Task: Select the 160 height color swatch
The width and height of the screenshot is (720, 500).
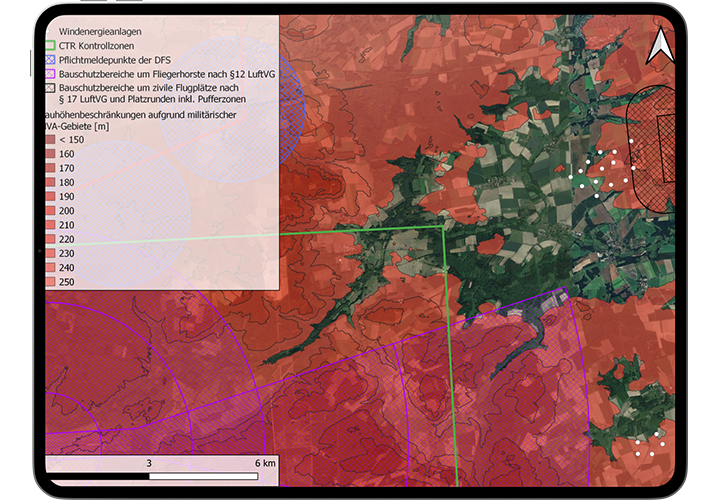Action: tap(51, 155)
